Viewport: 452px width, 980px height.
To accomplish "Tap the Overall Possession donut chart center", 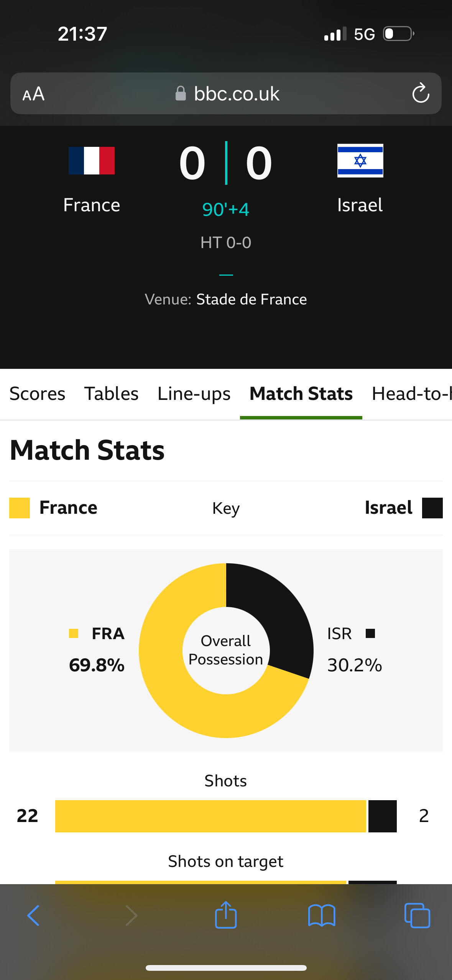I will pos(226,650).
